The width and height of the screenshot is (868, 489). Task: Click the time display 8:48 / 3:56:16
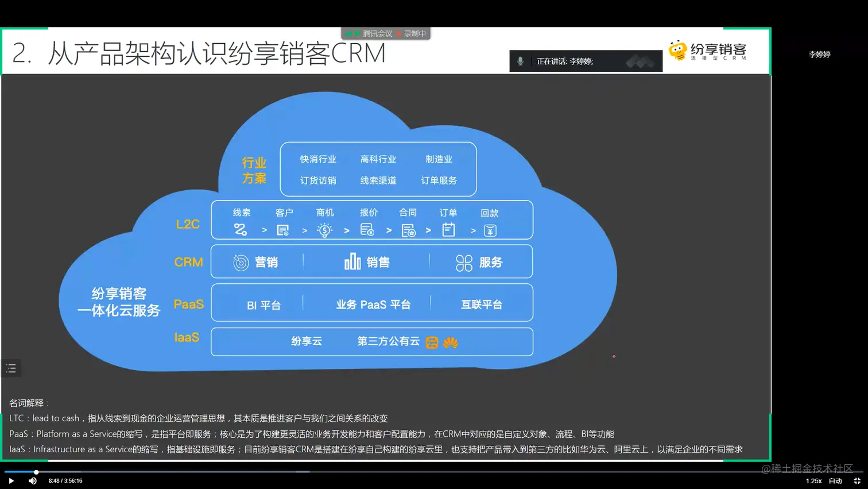(x=65, y=481)
